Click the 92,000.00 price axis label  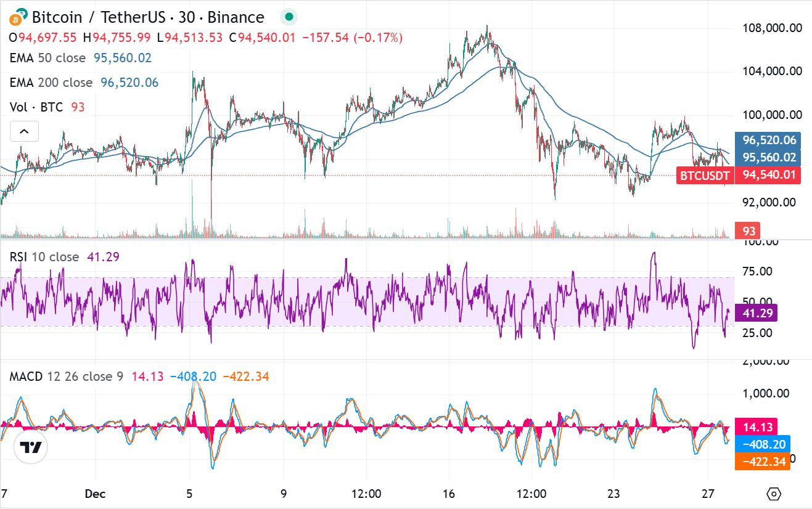pyautogui.click(x=769, y=203)
